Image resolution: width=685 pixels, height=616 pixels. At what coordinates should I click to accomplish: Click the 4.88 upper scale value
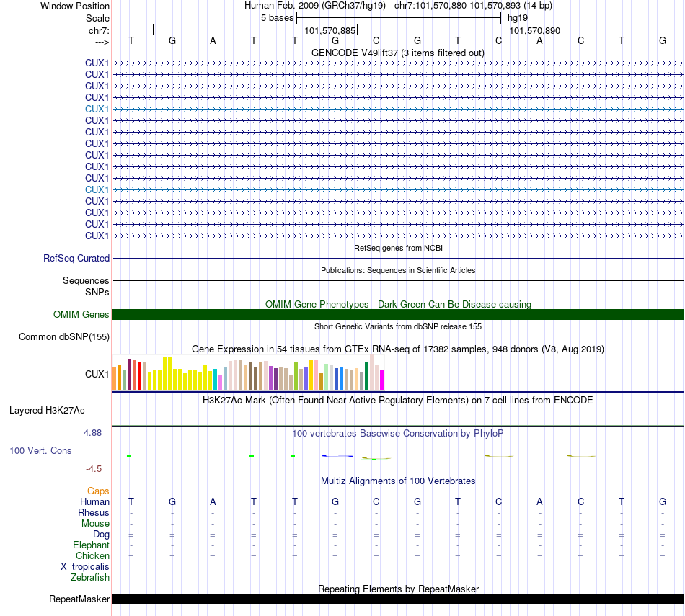click(x=92, y=432)
